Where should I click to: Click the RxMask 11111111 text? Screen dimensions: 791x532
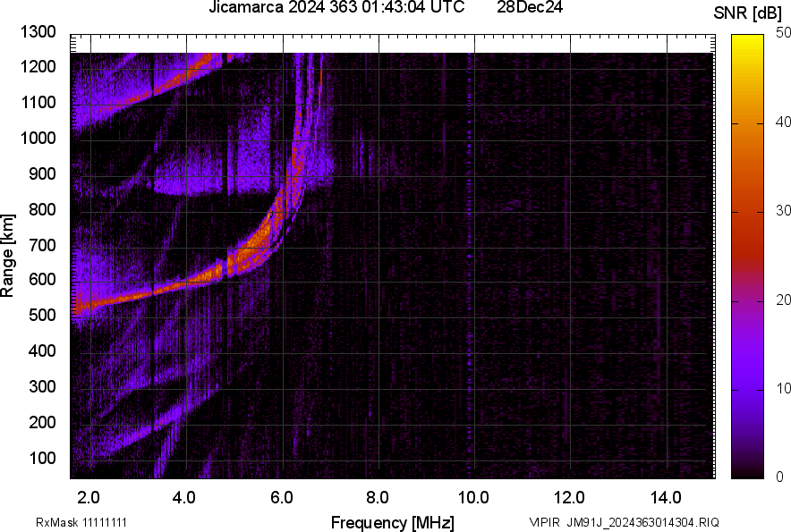pos(81,522)
